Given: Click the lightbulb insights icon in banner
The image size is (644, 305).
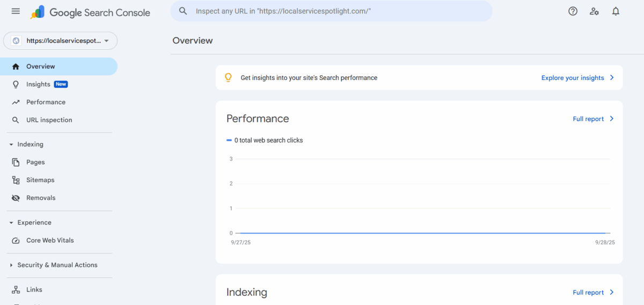Looking at the screenshot, I should pos(228,78).
